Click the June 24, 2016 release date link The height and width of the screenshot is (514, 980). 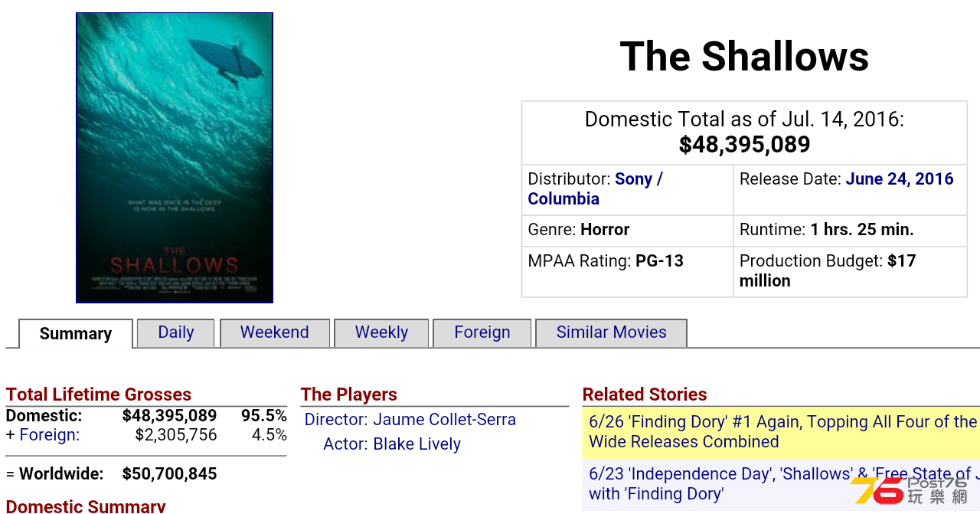point(900,179)
